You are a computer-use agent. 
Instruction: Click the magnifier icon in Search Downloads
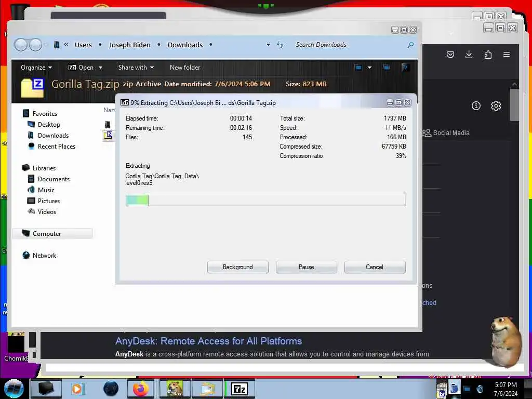(410, 45)
